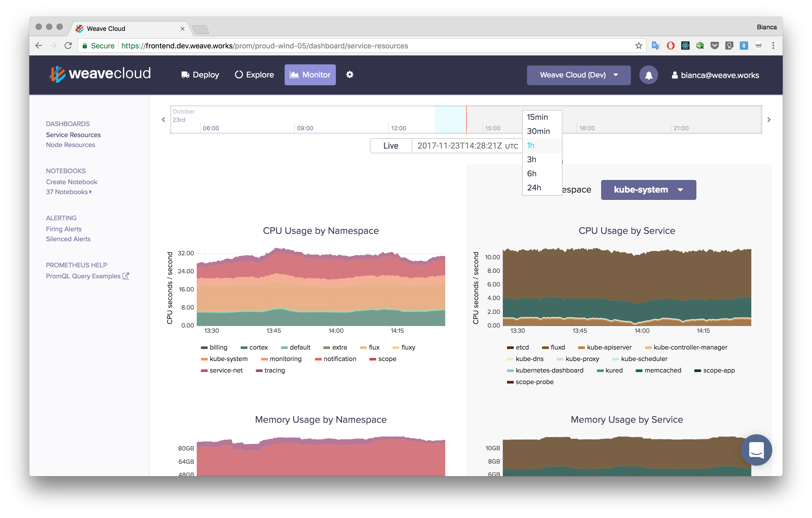812x518 pixels.
Task: Enable Live mode for the timeline
Action: [391, 146]
